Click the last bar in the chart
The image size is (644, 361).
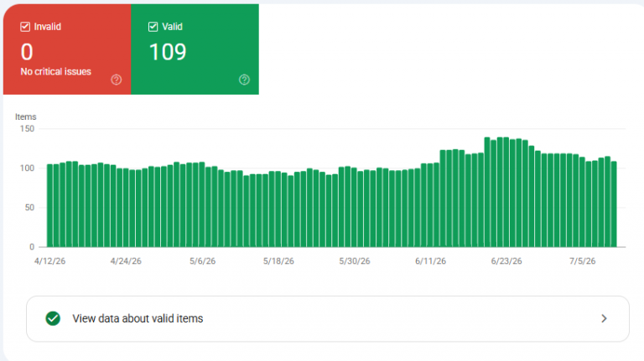coord(614,204)
